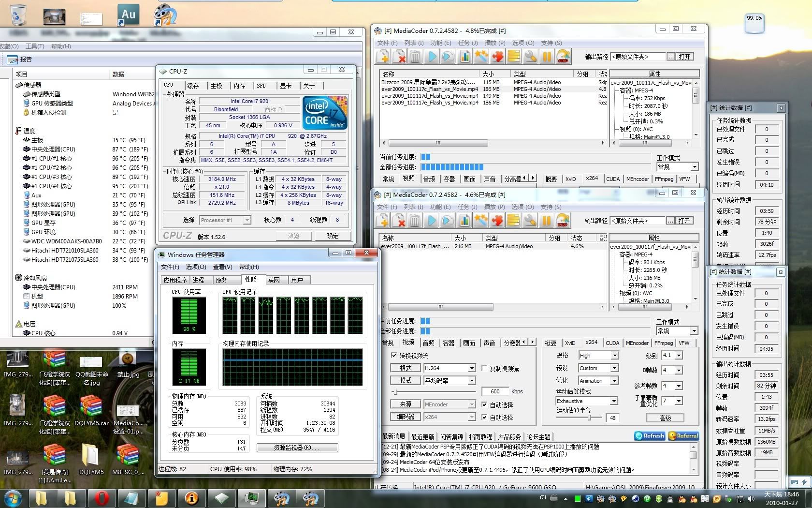Click the Opera browser icon in taskbar
The image size is (812, 508).
pos(101,498)
